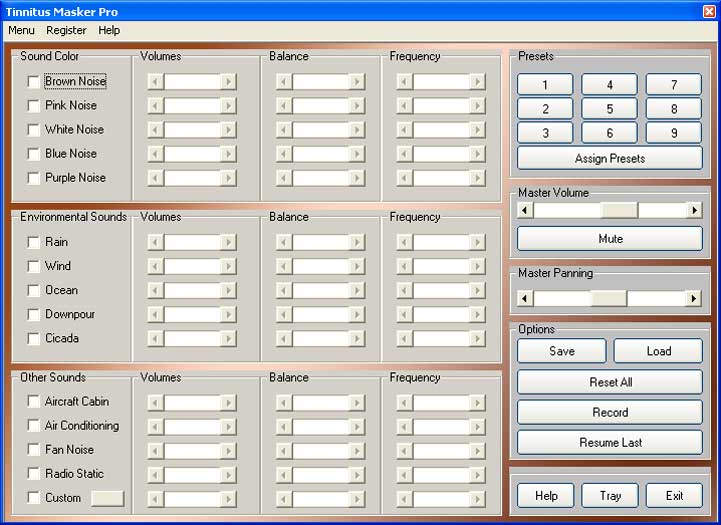The height and width of the screenshot is (525, 721).
Task: Choose preset 4
Action: (x=610, y=85)
